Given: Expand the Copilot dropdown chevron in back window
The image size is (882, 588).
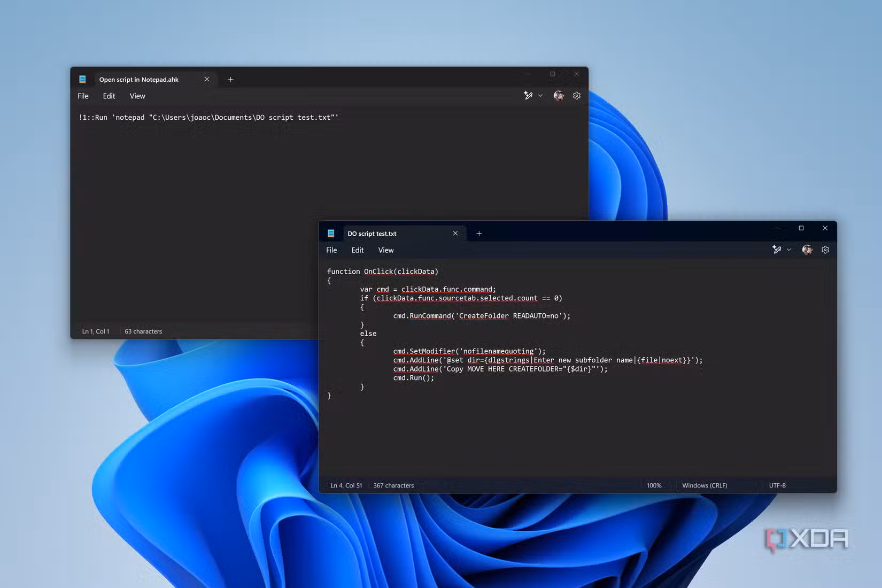Looking at the screenshot, I should 540,96.
